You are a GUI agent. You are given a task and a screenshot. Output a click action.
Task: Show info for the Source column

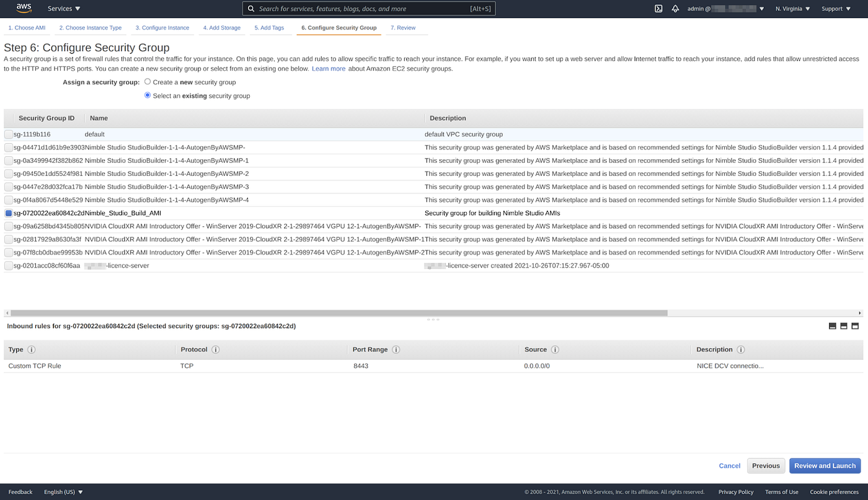pos(555,349)
